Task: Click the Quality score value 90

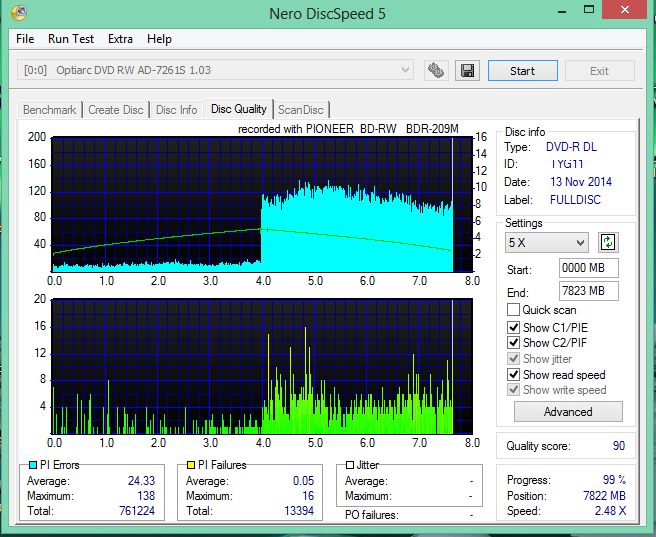Action: click(x=619, y=446)
